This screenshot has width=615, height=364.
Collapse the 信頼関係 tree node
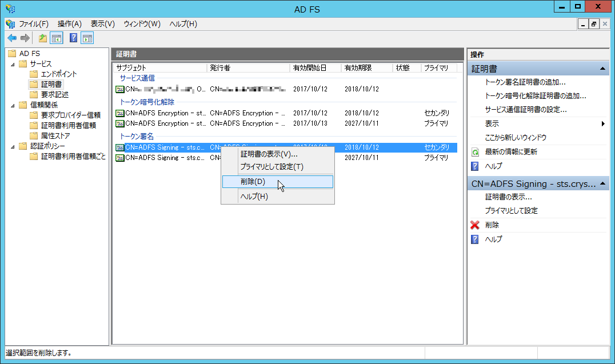(x=13, y=105)
